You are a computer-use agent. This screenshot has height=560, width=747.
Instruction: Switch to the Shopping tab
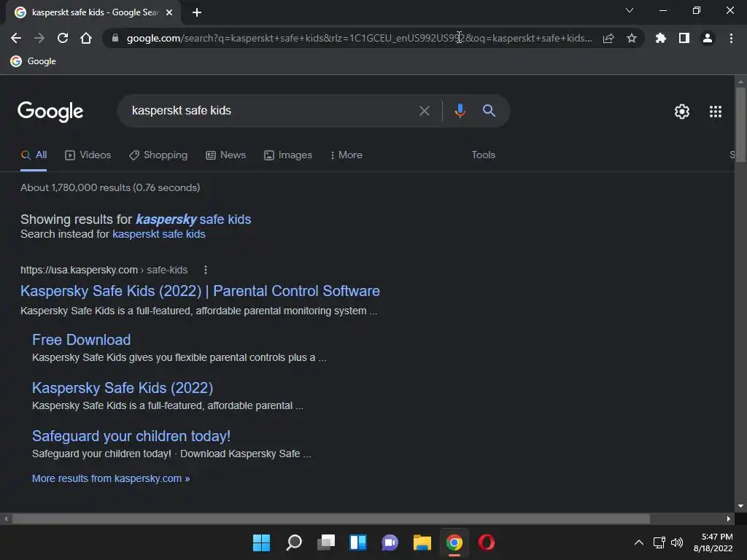point(158,155)
